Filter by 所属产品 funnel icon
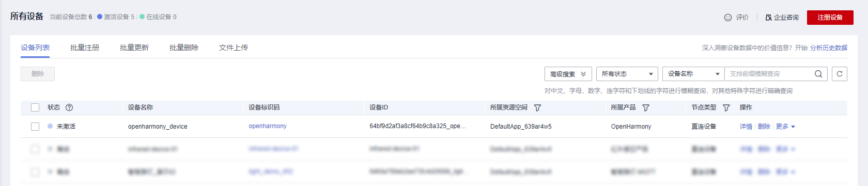Image resolution: width=868 pixels, height=186 pixels. [646, 107]
